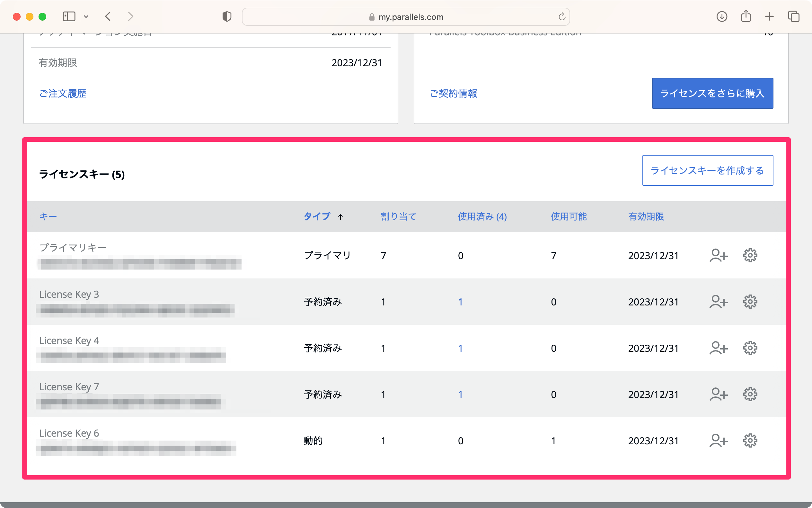Image resolution: width=812 pixels, height=508 pixels.
Task: Invite a user to License Key 3
Action: 719,302
